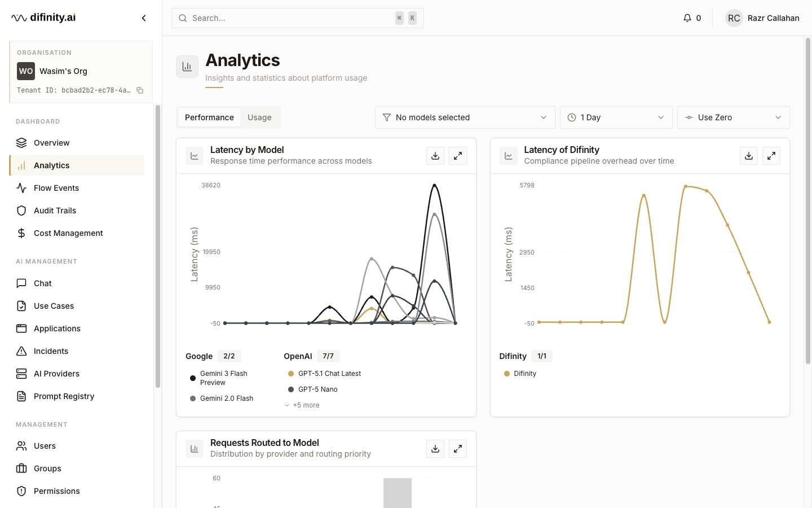The height and width of the screenshot is (508, 812).
Task: Collapse the sidebar with the chevron
Action: click(144, 18)
